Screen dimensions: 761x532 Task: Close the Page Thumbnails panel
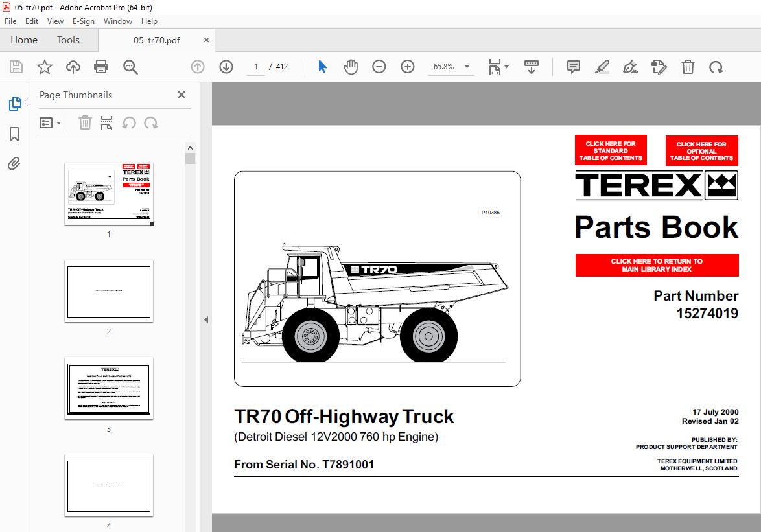coord(181,95)
